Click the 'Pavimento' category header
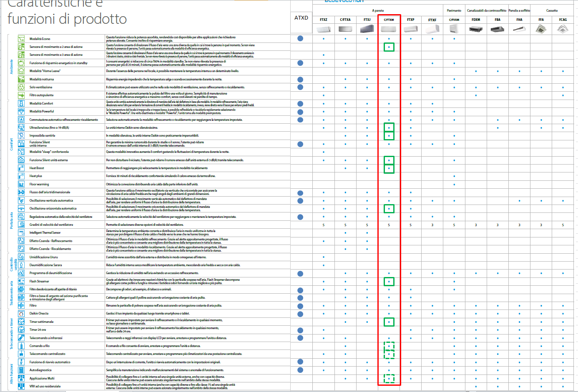Viewport: 578px width, 392px height. tap(454, 10)
